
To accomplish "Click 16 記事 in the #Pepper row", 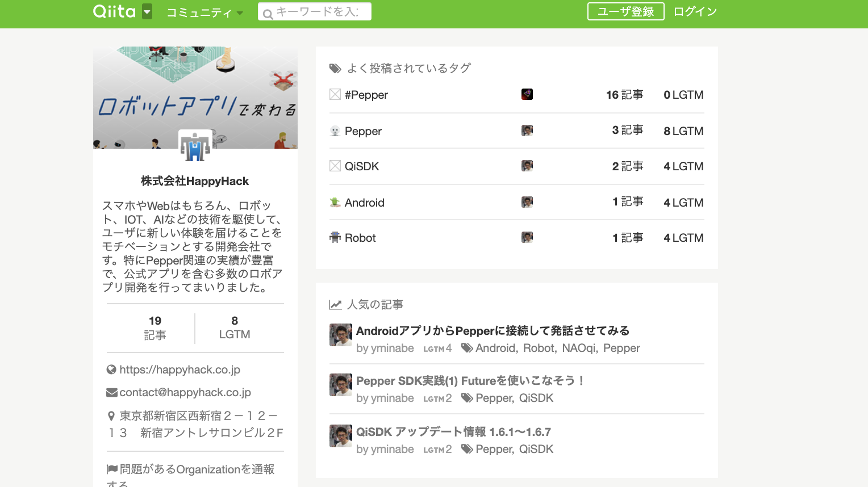I will tap(625, 95).
